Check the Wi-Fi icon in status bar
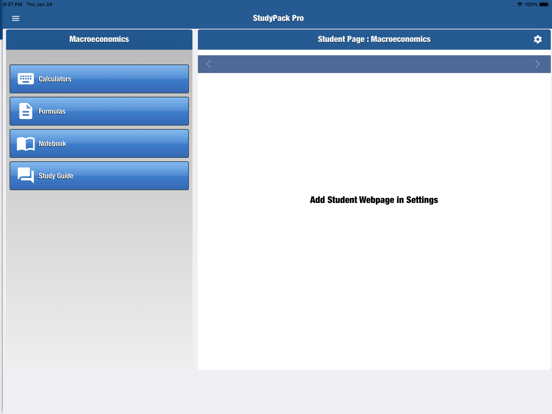The width and height of the screenshot is (552, 414). (x=520, y=4)
